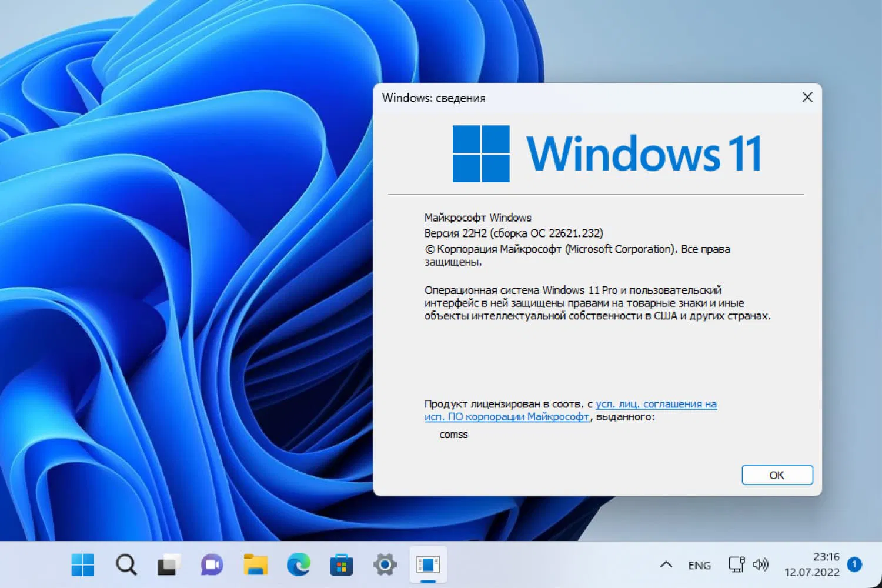Open Windows Settings

coord(384,564)
